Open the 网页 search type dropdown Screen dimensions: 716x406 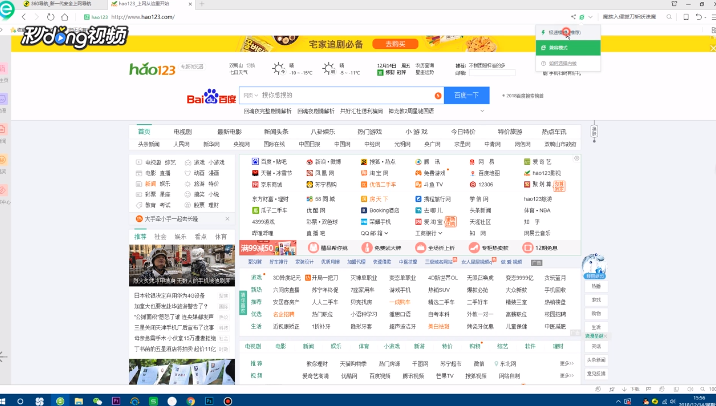[251, 95]
